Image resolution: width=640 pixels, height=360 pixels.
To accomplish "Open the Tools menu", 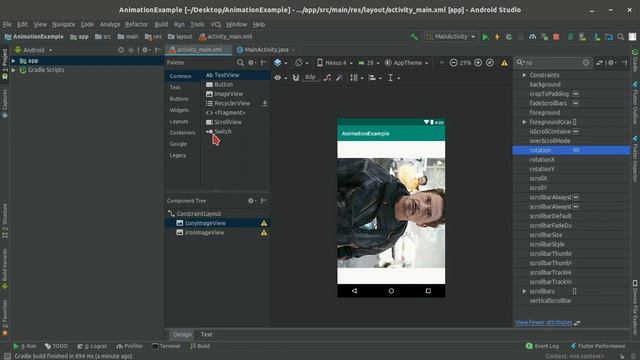I will (x=197, y=24).
